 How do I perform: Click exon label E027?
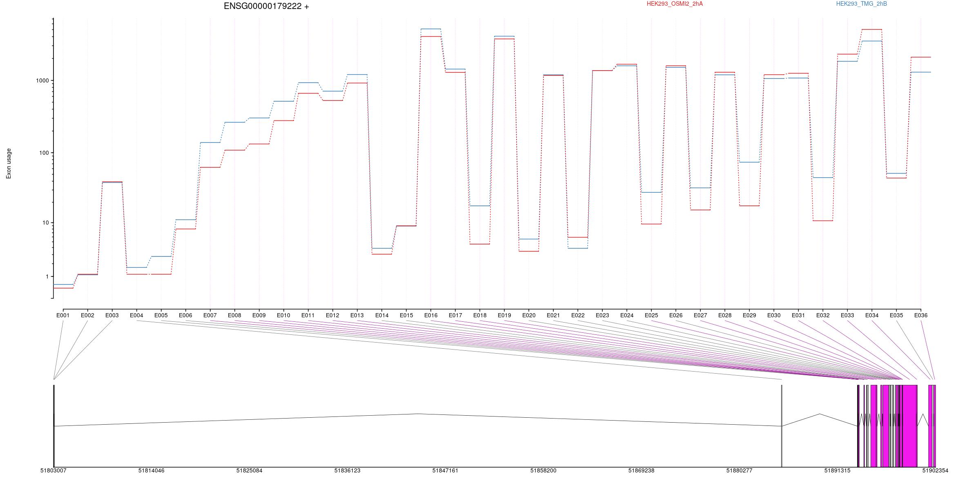(x=700, y=315)
